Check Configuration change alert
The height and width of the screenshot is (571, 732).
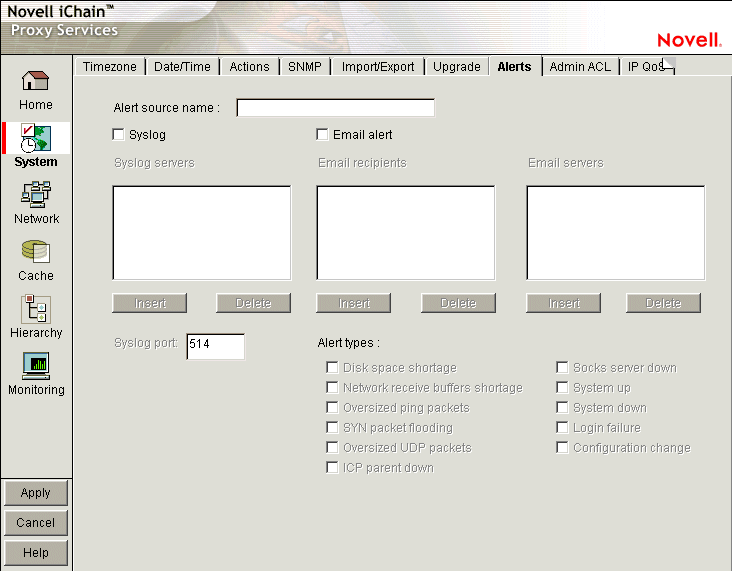tap(562, 447)
